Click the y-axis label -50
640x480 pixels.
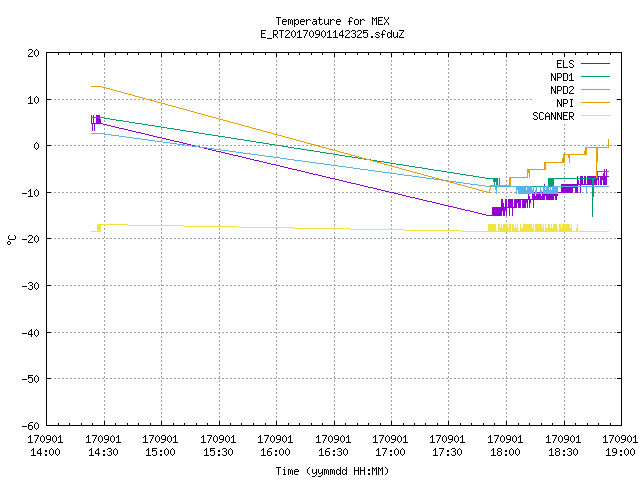31,379
